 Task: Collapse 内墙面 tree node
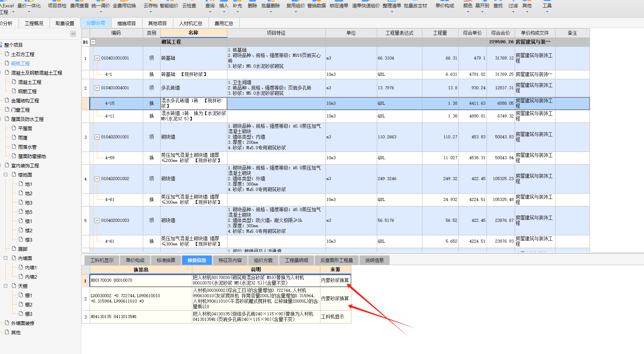pyautogui.click(x=6, y=258)
